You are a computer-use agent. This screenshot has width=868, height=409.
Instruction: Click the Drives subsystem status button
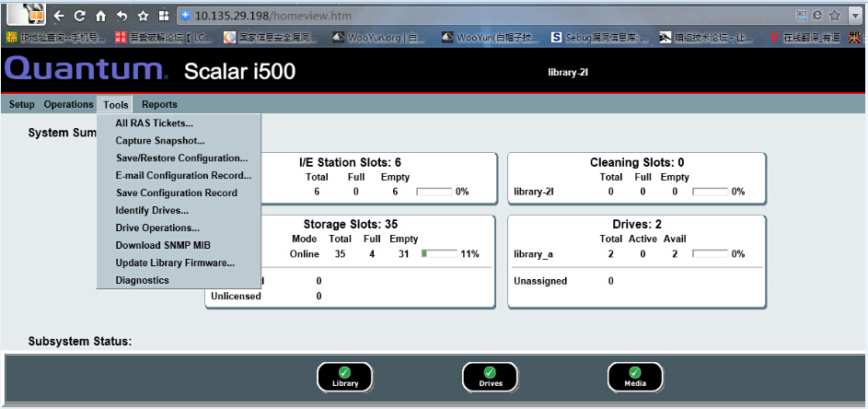click(x=491, y=378)
